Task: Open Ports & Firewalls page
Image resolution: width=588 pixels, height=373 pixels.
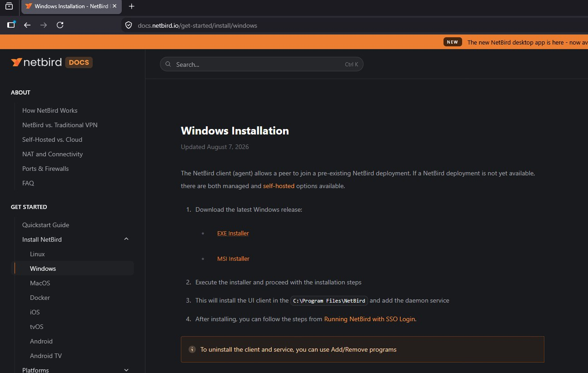Action: (x=45, y=169)
